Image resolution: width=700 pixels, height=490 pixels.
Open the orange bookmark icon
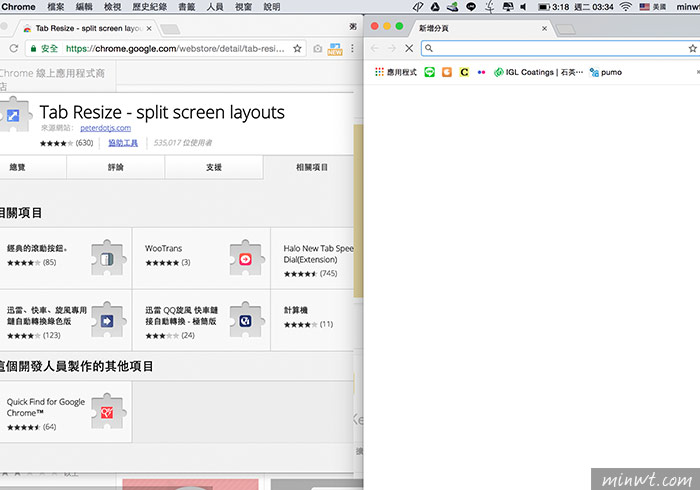click(x=447, y=72)
